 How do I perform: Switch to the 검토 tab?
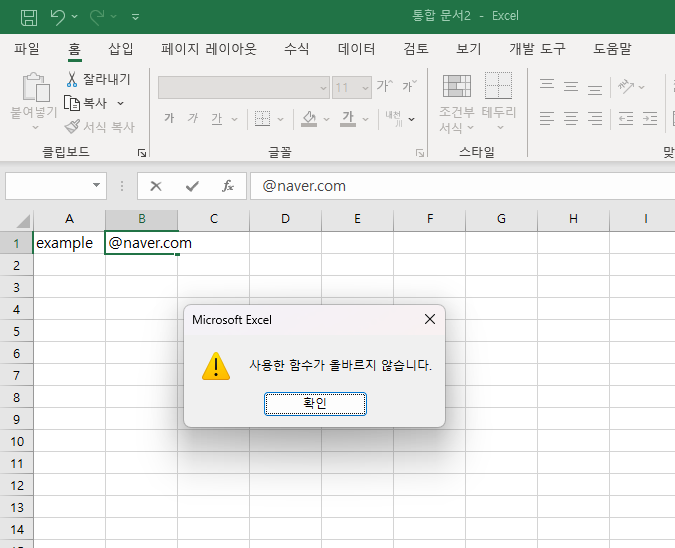pos(416,49)
